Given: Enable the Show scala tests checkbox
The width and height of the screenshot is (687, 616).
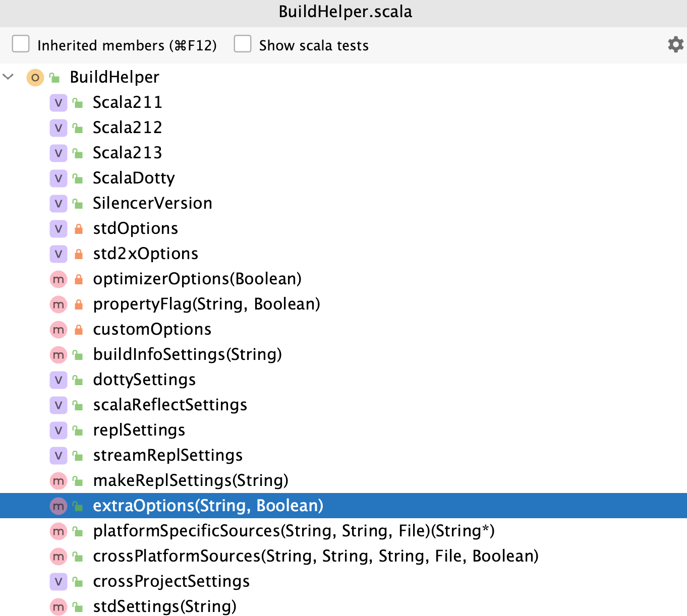Looking at the screenshot, I should (x=243, y=44).
